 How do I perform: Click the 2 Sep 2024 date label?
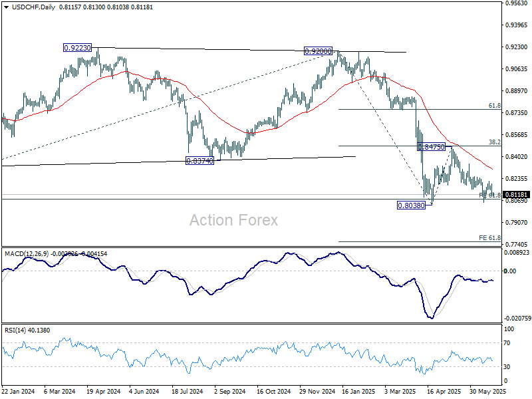[229, 392]
